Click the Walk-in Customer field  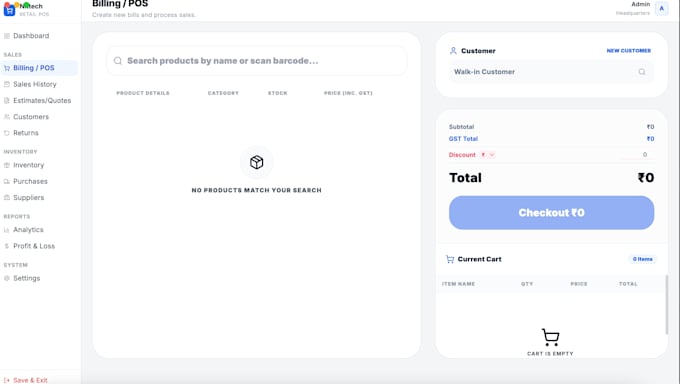coord(551,72)
